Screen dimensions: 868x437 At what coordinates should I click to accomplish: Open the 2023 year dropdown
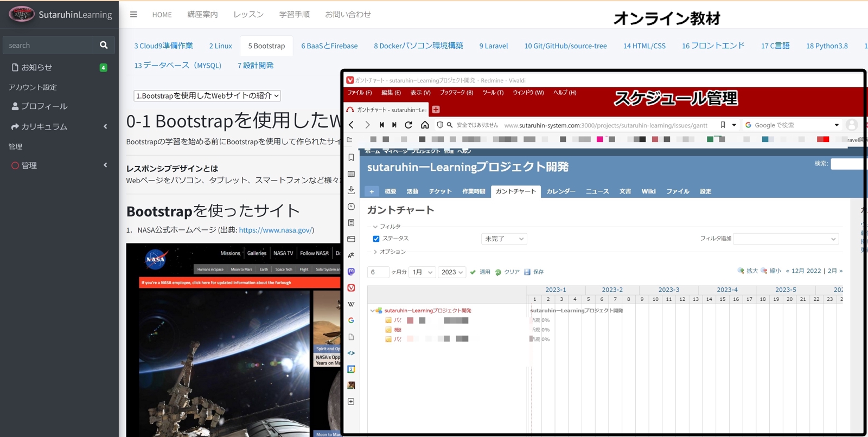(x=452, y=272)
